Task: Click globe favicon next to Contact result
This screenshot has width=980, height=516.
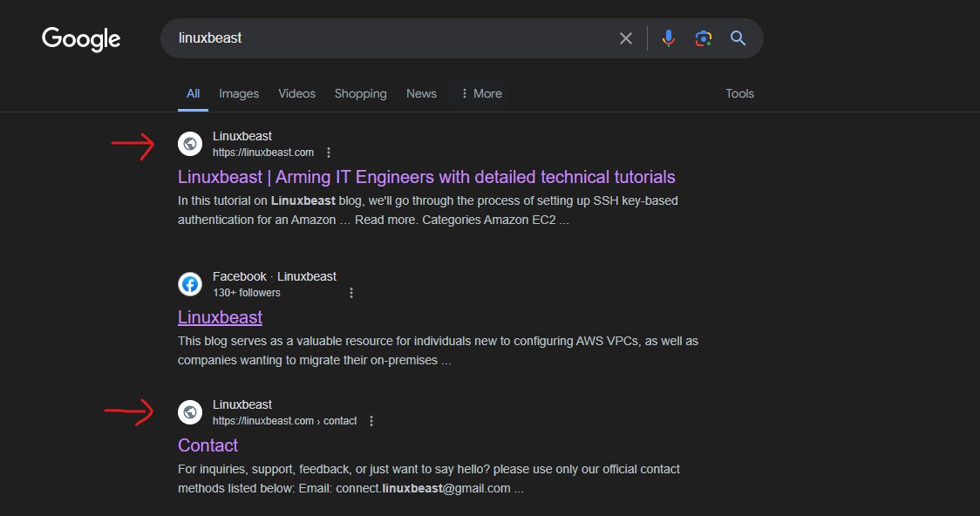Action: click(x=190, y=412)
